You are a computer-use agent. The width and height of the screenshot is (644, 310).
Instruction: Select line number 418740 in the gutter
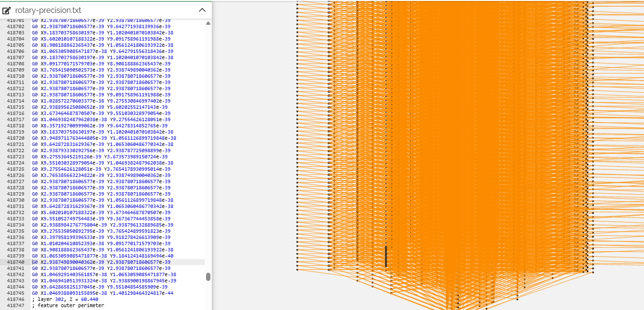(15, 262)
